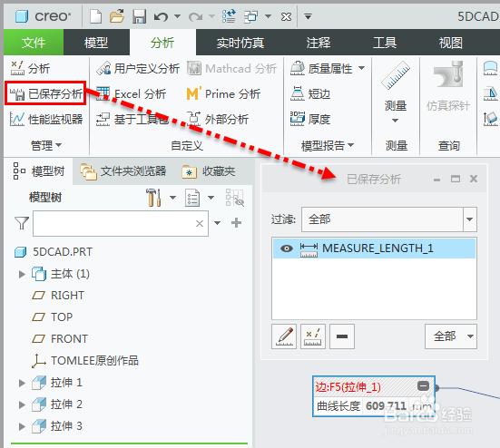Select the 分析 ribbon tab
This screenshot has width=500, height=448.
[162, 43]
